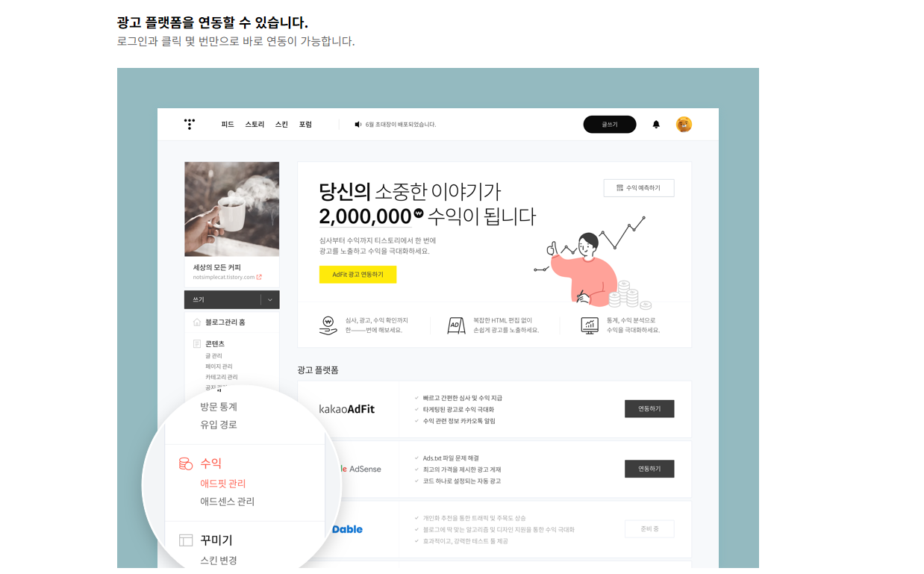
Task: Open the notification bell
Action: (x=656, y=125)
